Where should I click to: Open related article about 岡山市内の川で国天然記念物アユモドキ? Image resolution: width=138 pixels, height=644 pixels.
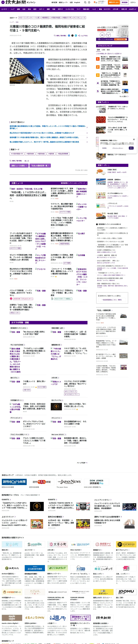point(42,133)
